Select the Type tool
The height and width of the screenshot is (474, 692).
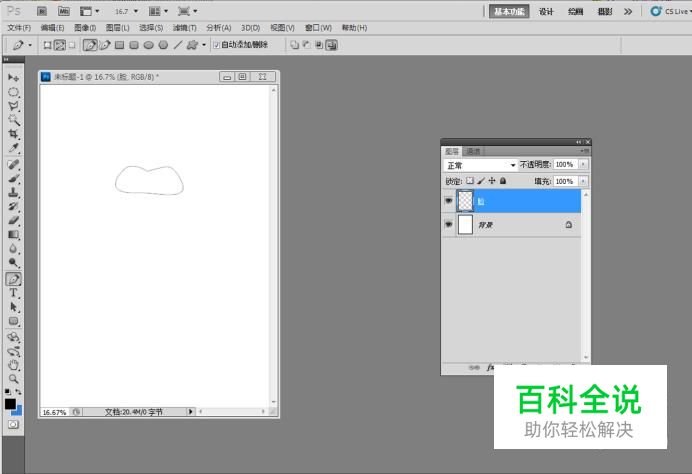pos(13,293)
